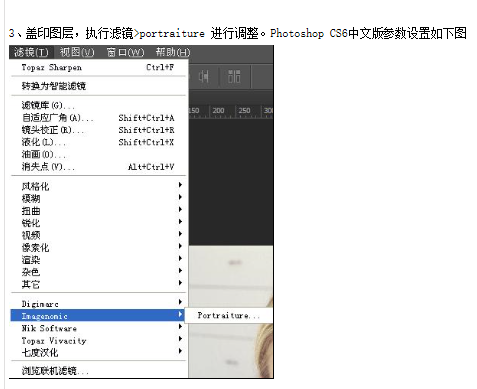The height and width of the screenshot is (389, 477).
Task: Select 自适应广角(A)... filter
Action: tap(98, 118)
